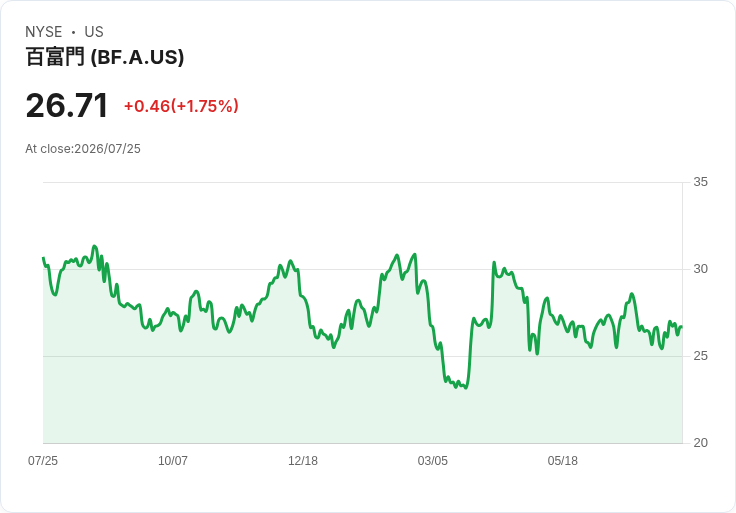Click the latest data point at the line's end
Viewport: 736px width, 513px height.
tap(681, 327)
